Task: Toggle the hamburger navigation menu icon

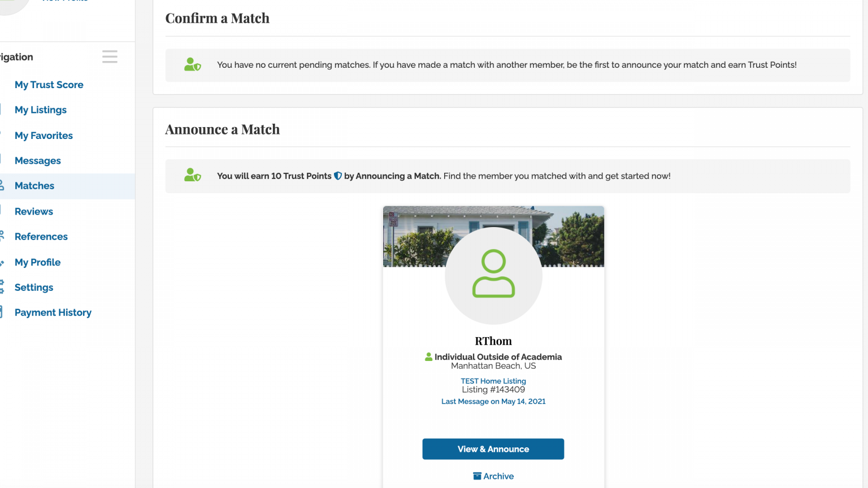Action: [x=110, y=56]
